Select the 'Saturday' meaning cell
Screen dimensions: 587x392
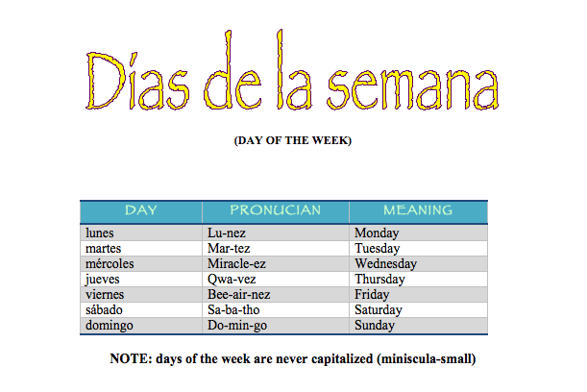point(379,309)
